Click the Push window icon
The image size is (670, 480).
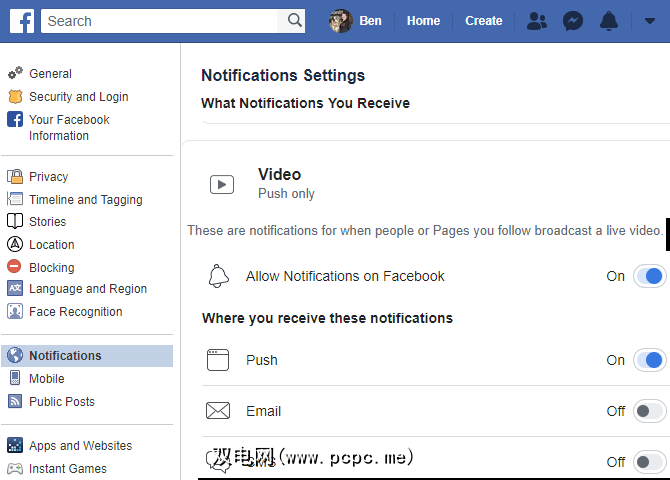point(218,360)
